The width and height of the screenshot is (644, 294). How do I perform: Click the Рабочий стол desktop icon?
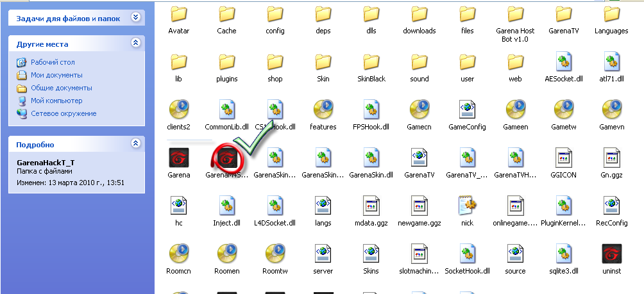21,62
